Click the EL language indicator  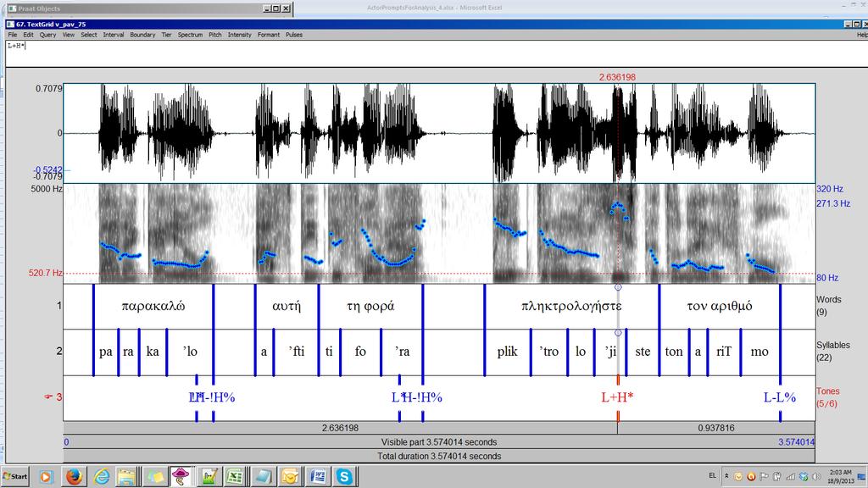click(712, 475)
